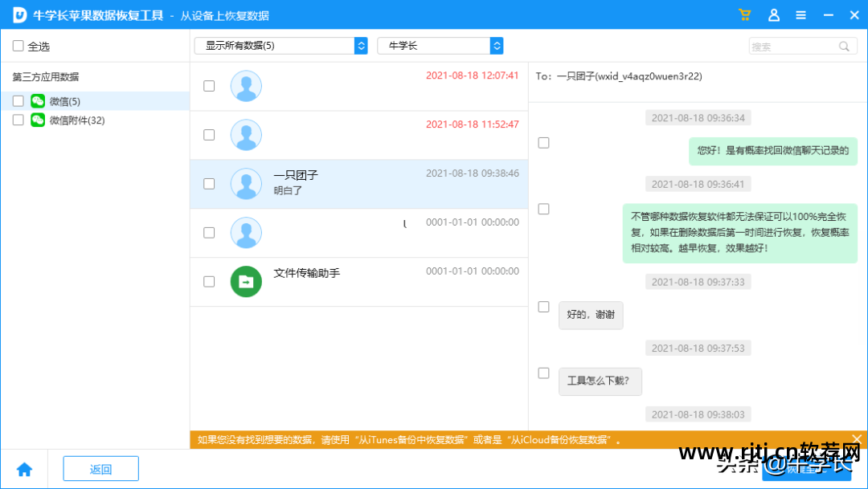
Task: Click the app logo in title bar
Action: (18, 14)
